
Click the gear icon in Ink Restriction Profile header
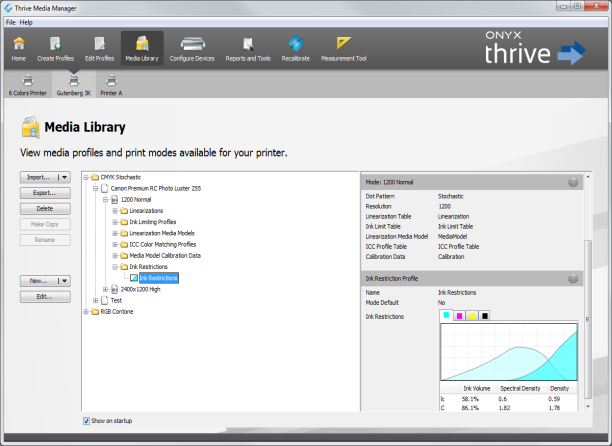pos(573,279)
